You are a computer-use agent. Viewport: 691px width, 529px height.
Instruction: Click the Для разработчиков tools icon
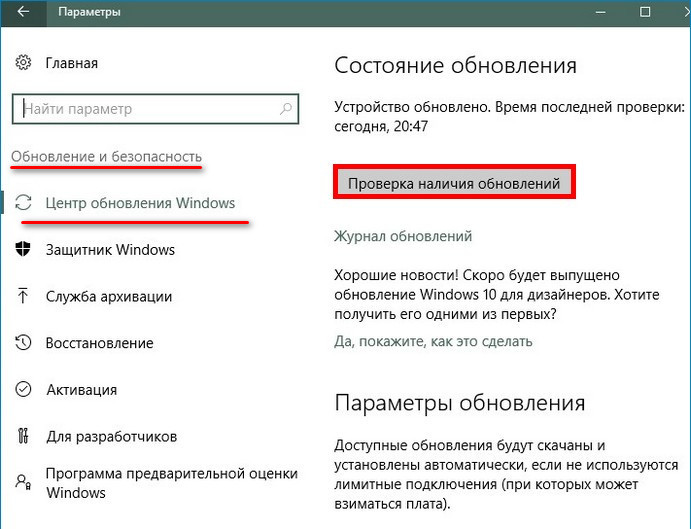(x=23, y=436)
